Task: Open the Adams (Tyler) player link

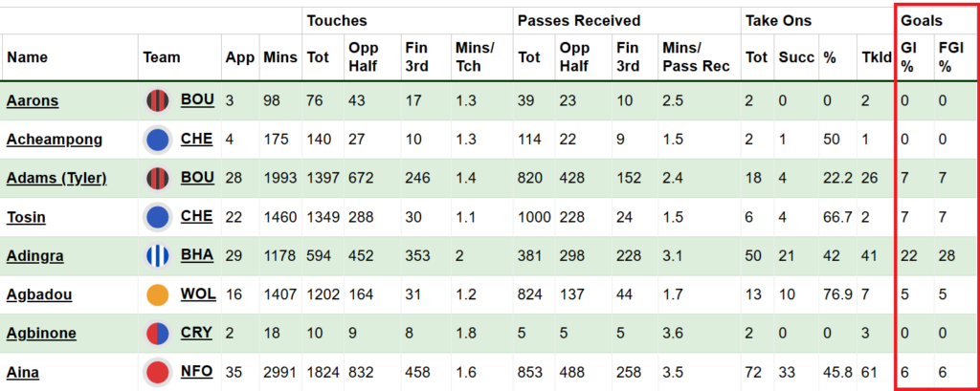Action: 56,179
